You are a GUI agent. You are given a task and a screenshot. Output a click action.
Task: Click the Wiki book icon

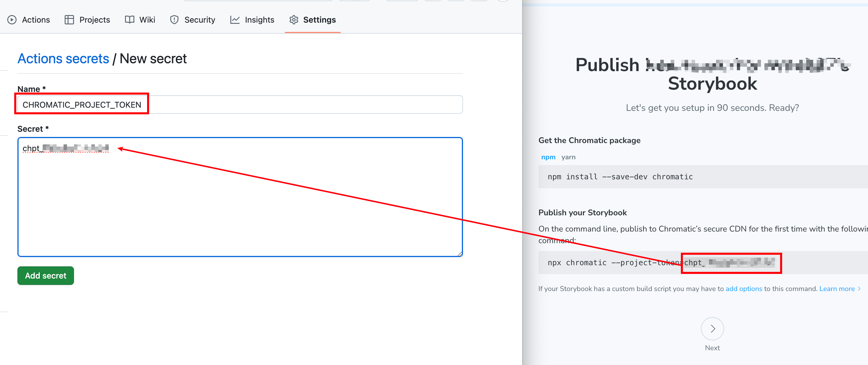pyautogui.click(x=129, y=20)
